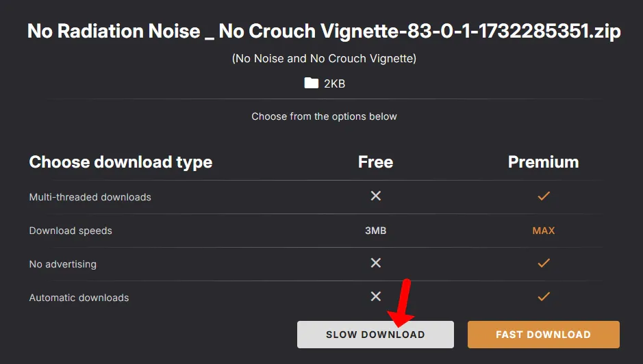Screen dimensions: 643x364
Task: Select the Free column header
Action: pos(375,162)
